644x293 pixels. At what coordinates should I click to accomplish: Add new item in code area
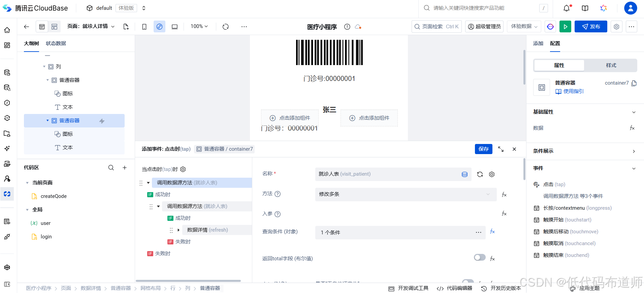(125, 168)
